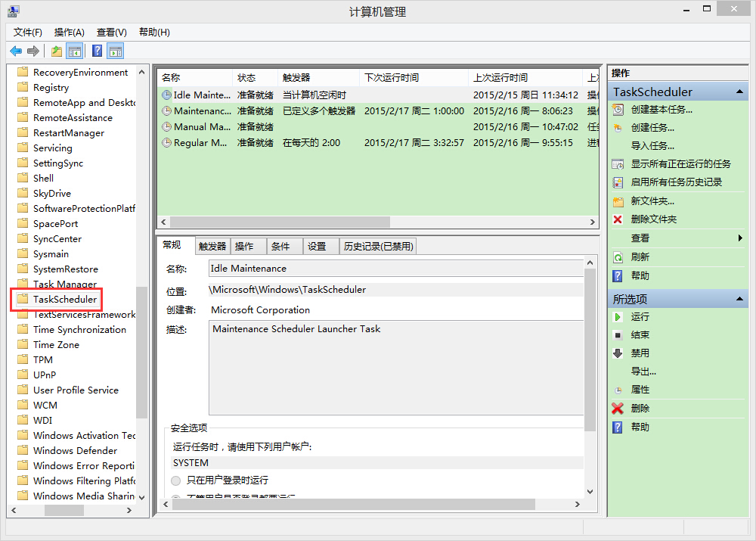
Task: Click the red X 删除文件夹 icon
Action: (618, 219)
